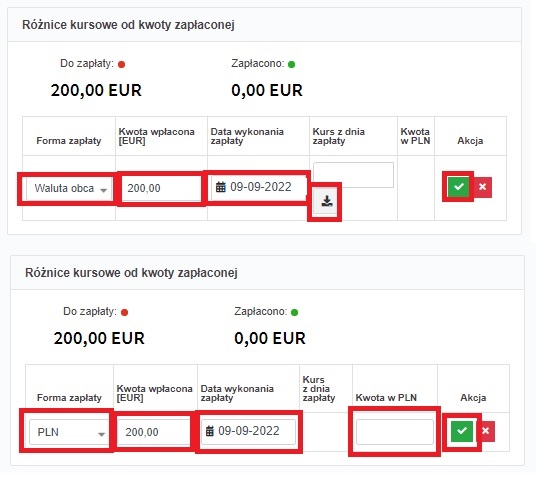540x477 pixels.
Task: Click arrow of PLN combo box
Action: coord(101,434)
